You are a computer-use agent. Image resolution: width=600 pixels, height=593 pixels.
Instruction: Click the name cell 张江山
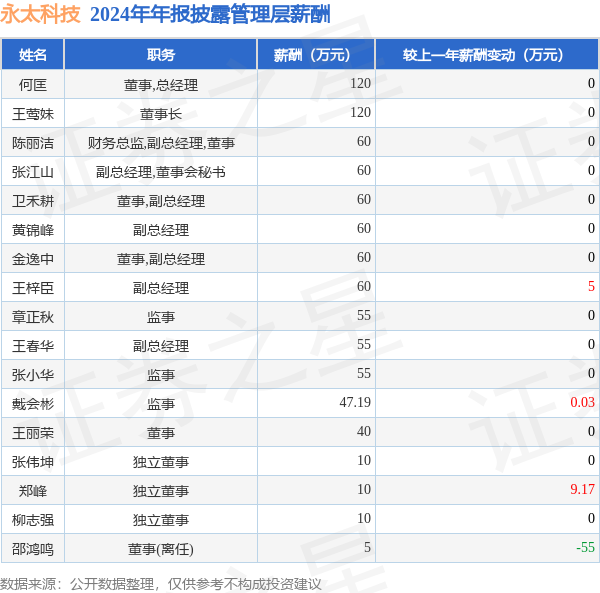pos(33,172)
